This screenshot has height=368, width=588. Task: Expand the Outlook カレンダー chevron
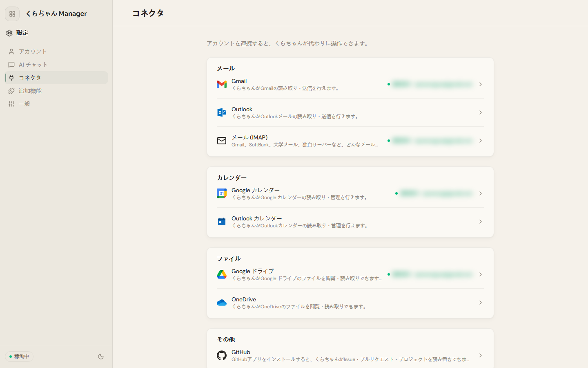pos(481,222)
